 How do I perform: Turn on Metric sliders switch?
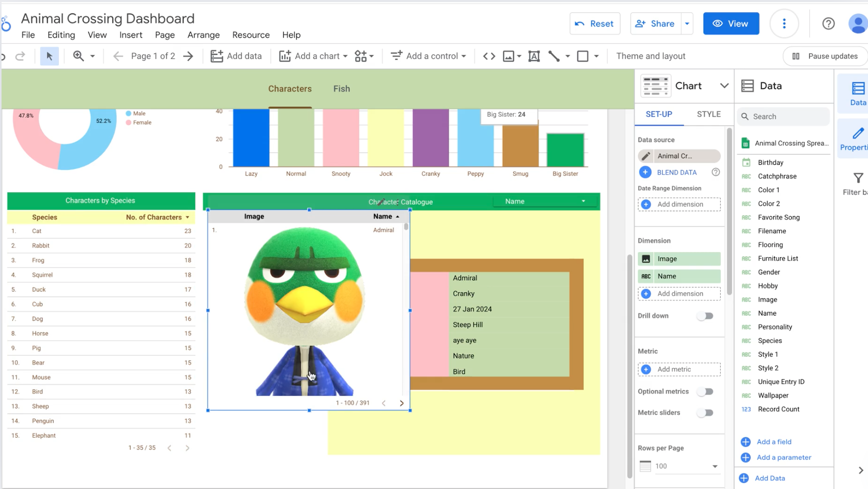pyautogui.click(x=705, y=413)
